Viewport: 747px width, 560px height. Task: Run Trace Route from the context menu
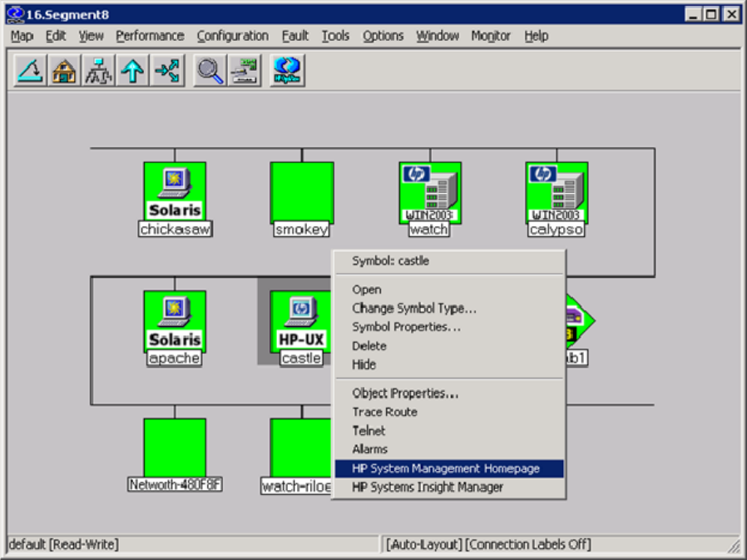(x=449, y=412)
